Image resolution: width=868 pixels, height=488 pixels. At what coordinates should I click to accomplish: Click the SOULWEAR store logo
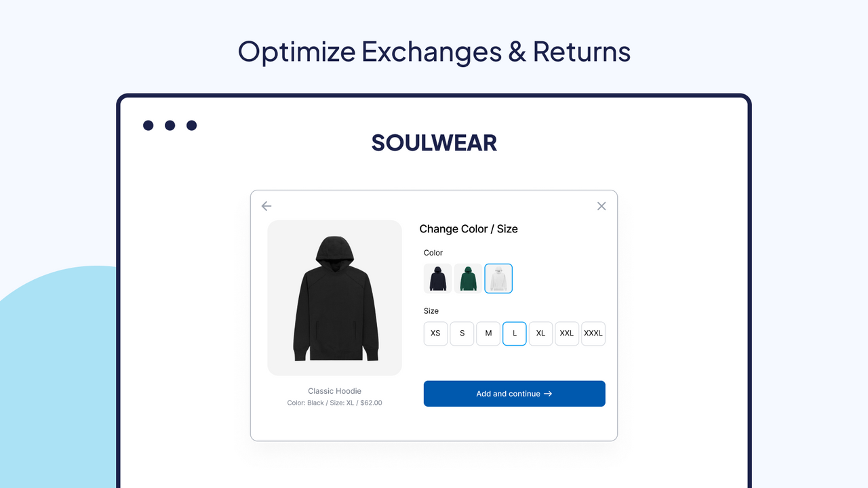click(434, 142)
